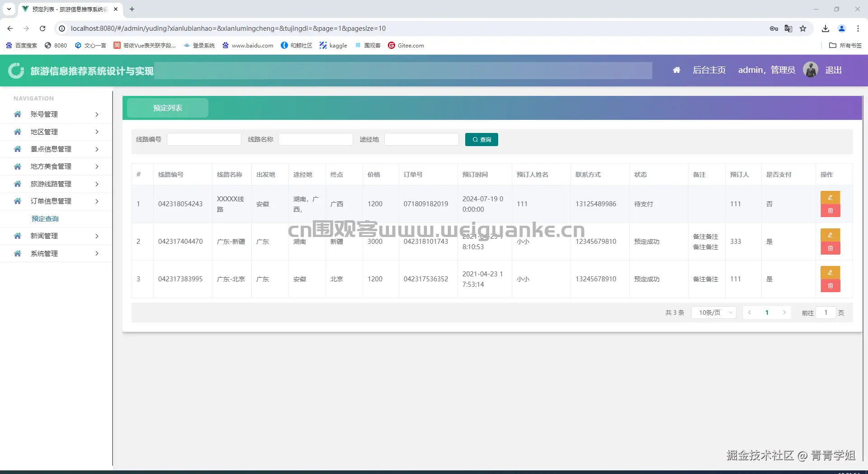868x474 pixels.
Task: Edit the order 042317536352 row
Action: [830, 273]
